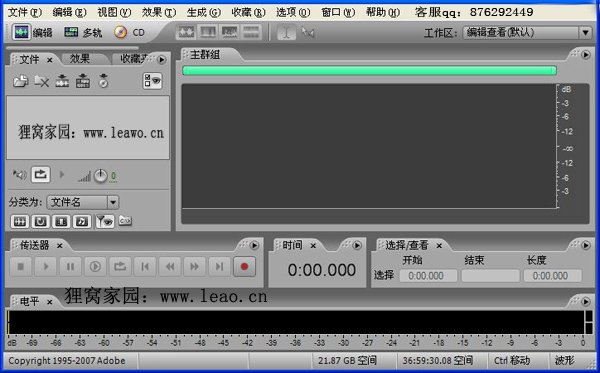This screenshot has height=373, width=600.
Task: Choose the scrub tool next to I-beam
Action: tap(308, 33)
